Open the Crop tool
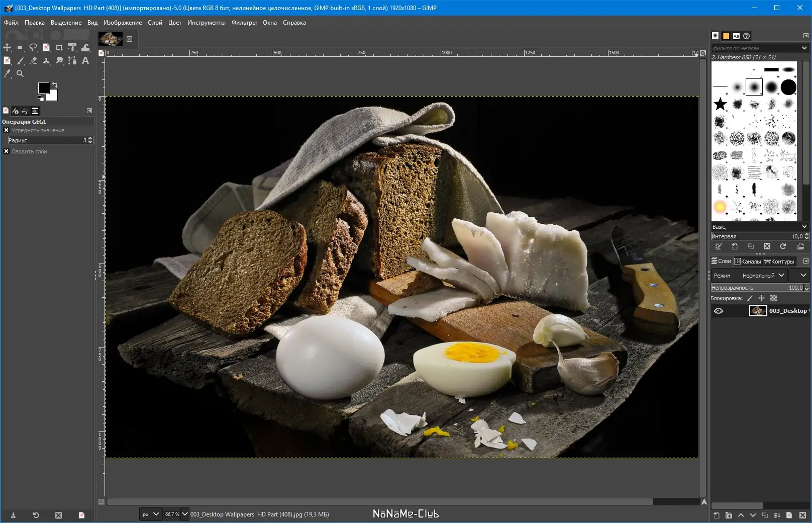812x523 pixels. click(59, 47)
